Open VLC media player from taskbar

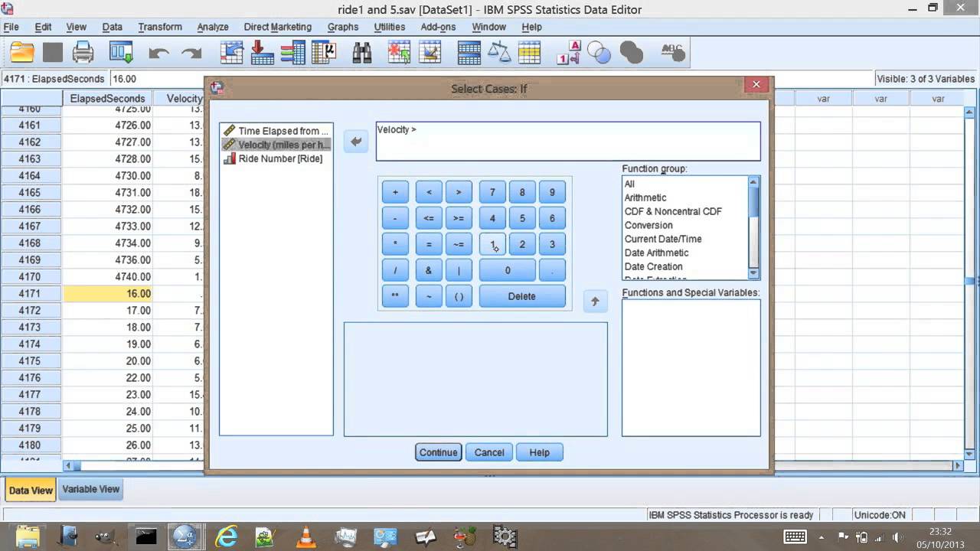[x=306, y=536]
